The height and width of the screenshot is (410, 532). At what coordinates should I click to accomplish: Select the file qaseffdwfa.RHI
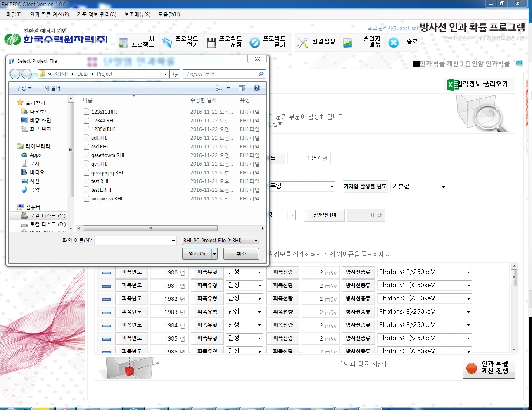(108, 155)
